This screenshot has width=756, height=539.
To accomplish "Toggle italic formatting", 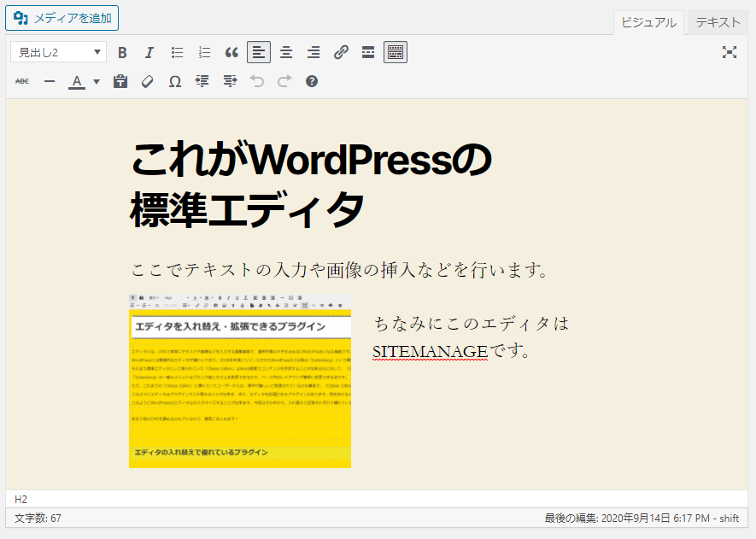I will click(x=149, y=52).
